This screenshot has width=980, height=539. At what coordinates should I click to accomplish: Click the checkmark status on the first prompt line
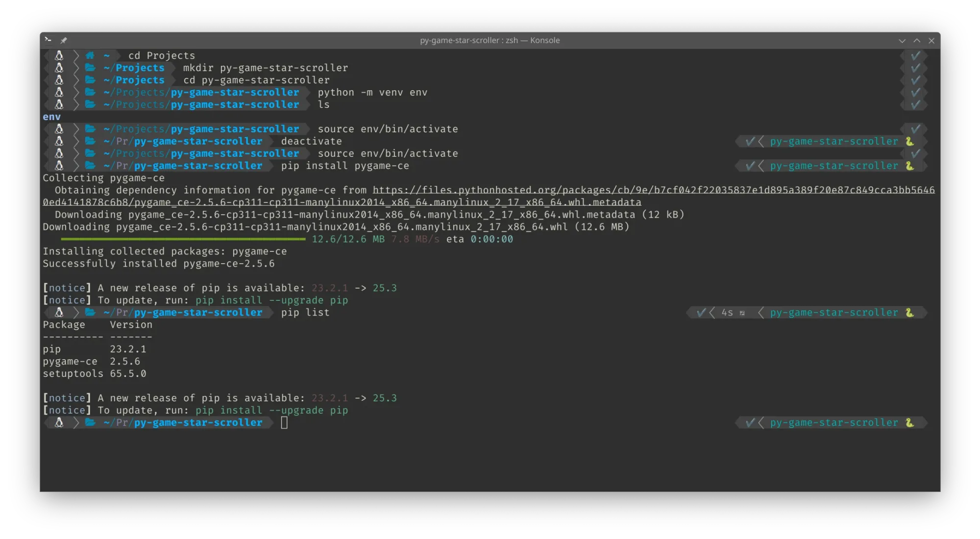[915, 55]
